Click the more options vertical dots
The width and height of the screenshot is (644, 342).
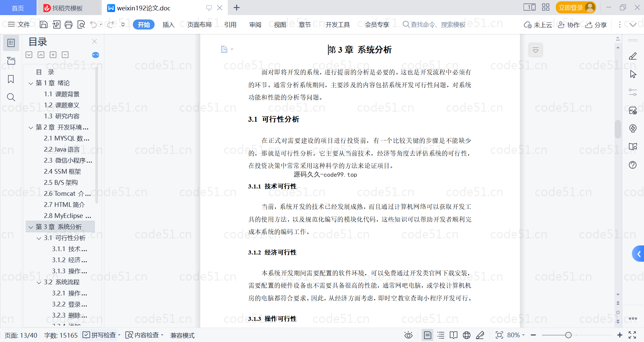coord(620,24)
